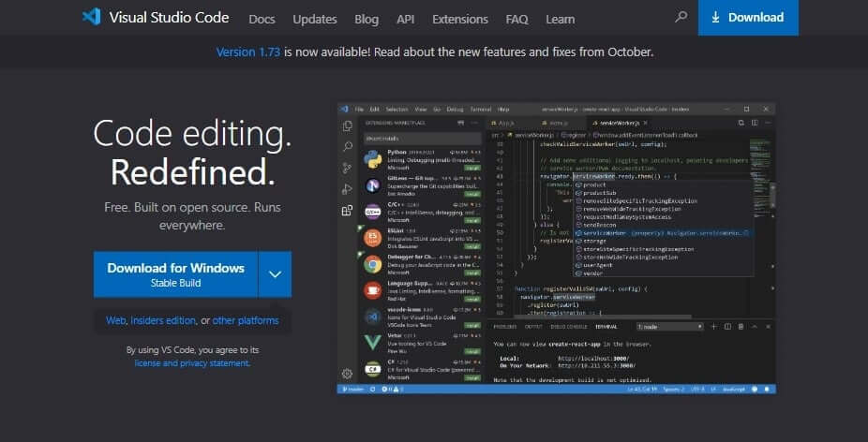
Task: Open the Insiders edition link
Action: (163, 320)
